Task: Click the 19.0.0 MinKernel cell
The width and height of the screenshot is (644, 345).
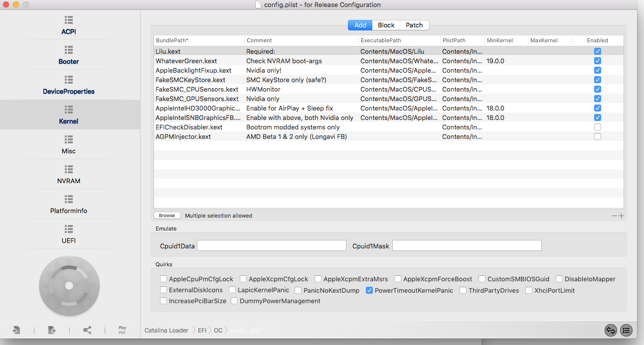Action: 495,61
